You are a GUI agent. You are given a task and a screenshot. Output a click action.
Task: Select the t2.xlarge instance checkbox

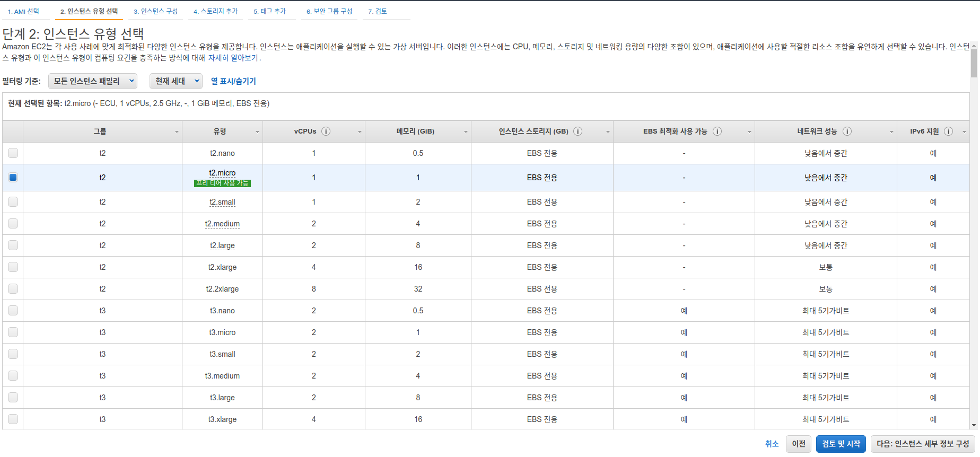click(13, 267)
